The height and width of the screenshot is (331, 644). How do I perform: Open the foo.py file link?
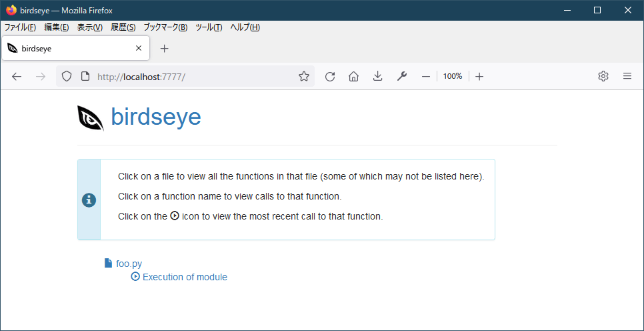[x=129, y=264]
